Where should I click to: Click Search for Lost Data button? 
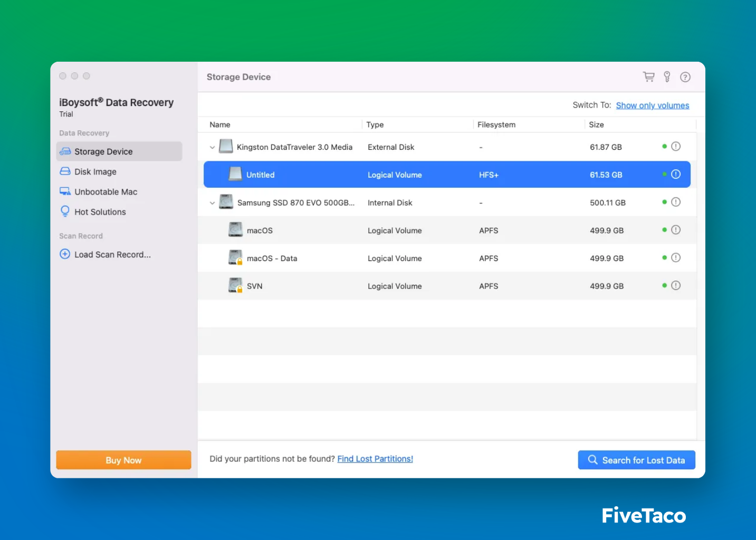[636, 460]
